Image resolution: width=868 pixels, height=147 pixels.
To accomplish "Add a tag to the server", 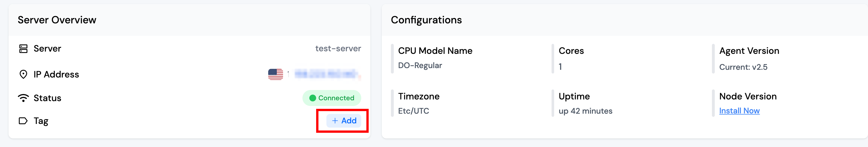I will coord(344,121).
